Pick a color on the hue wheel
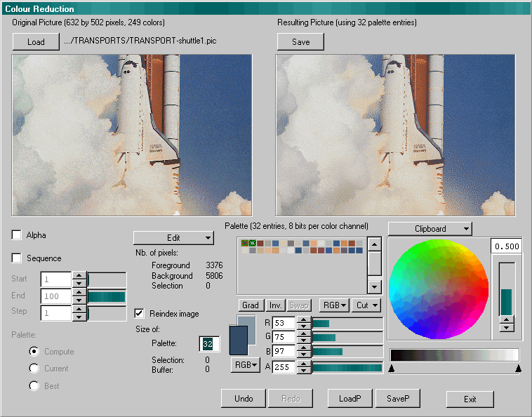 click(439, 289)
